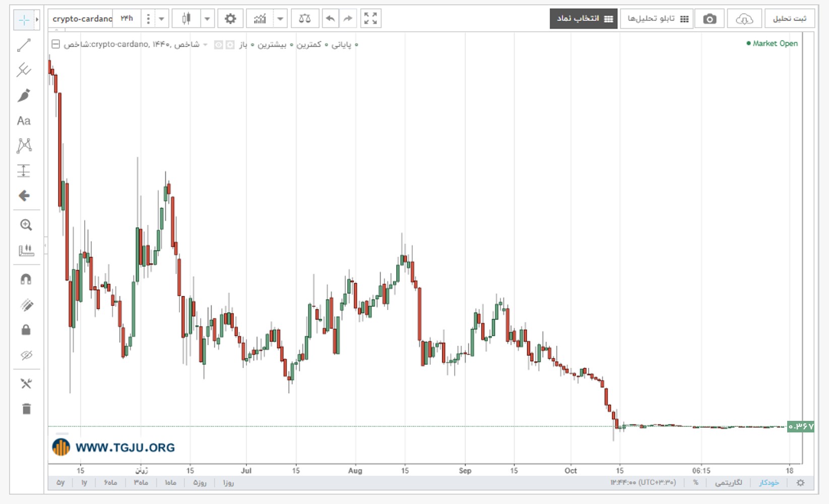Expand the time interval dropdown arrow
This screenshot has height=504, width=829.
click(x=161, y=19)
